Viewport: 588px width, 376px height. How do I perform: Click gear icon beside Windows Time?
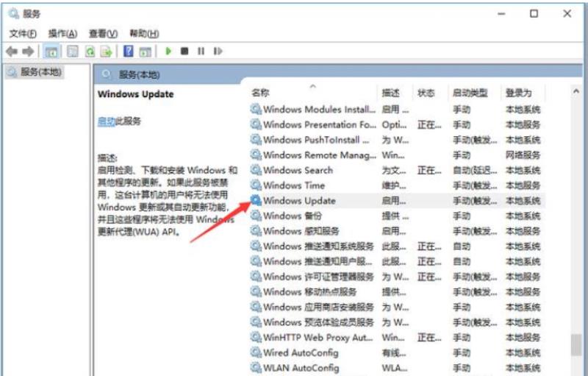(256, 185)
